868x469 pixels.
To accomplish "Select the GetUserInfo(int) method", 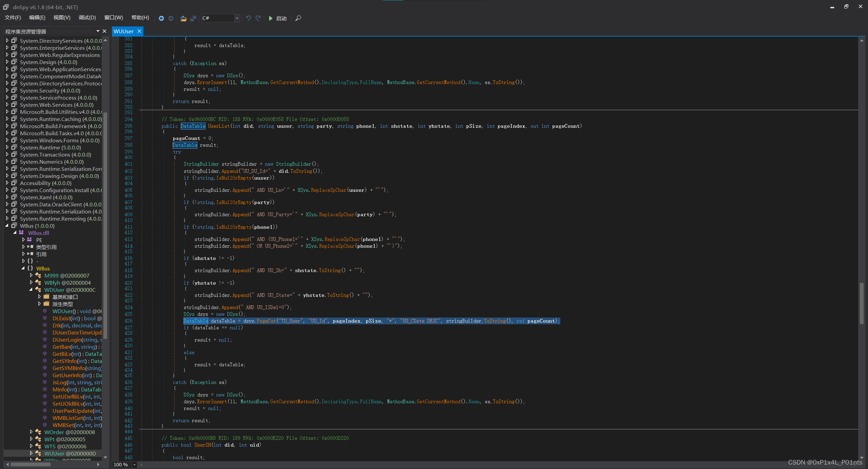I will 77,375.
